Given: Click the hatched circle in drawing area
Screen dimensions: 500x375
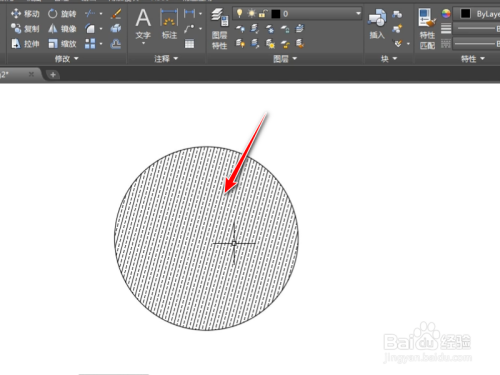Looking at the screenshot, I should pyautogui.click(x=206, y=238).
